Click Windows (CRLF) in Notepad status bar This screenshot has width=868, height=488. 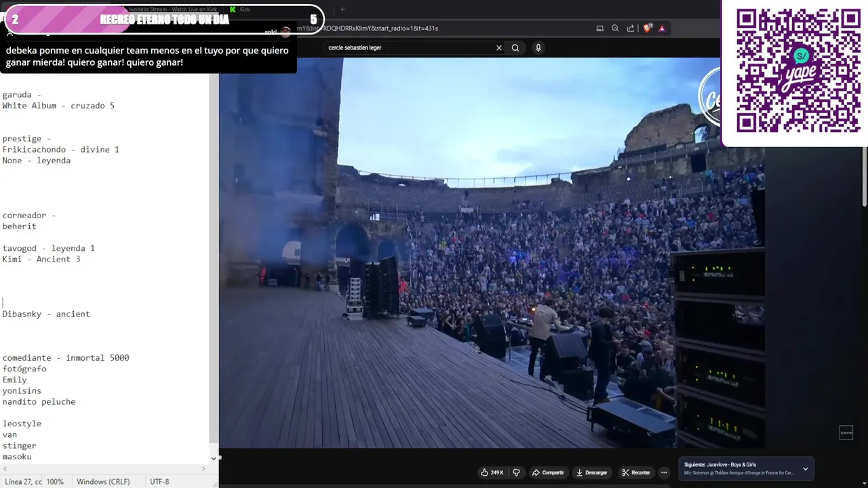pyautogui.click(x=103, y=481)
